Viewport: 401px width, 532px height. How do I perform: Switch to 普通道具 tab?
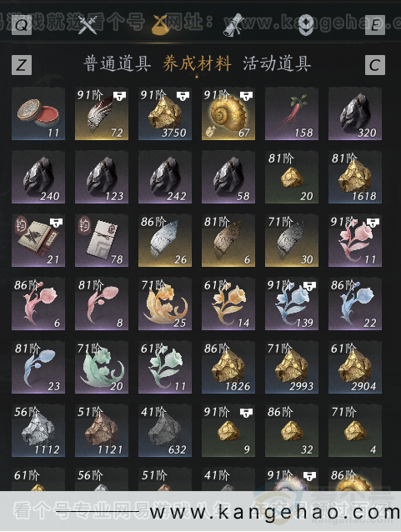coord(118,63)
